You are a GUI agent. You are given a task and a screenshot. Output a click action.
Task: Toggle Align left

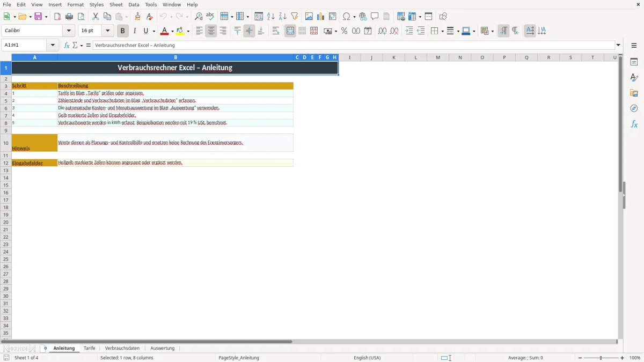[199, 31]
